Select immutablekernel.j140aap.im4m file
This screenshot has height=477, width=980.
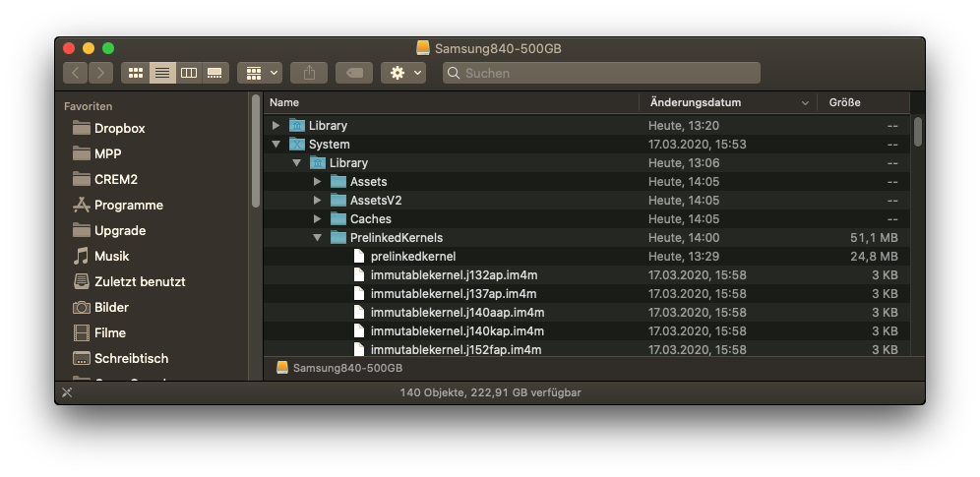click(586, 313)
